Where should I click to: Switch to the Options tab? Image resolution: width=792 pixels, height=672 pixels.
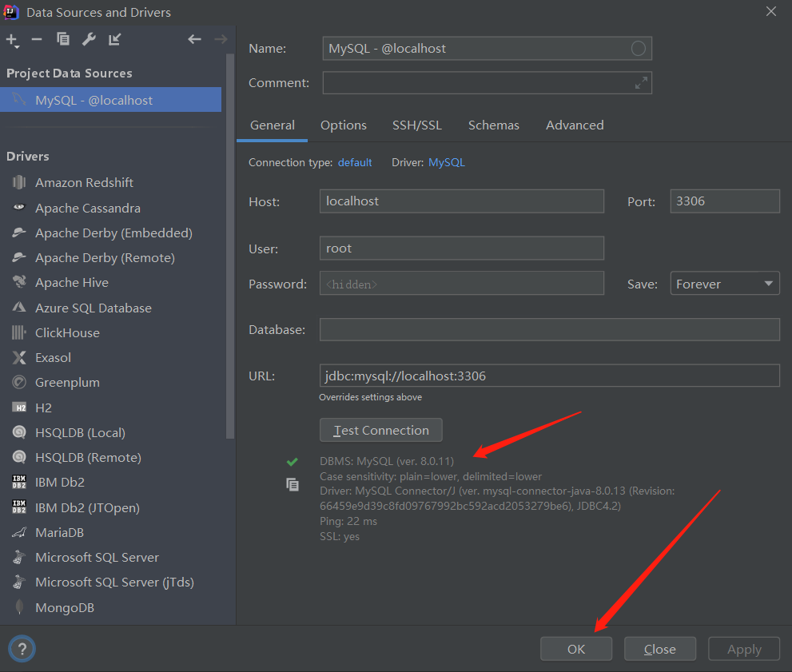pyautogui.click(x=344, y=125)
